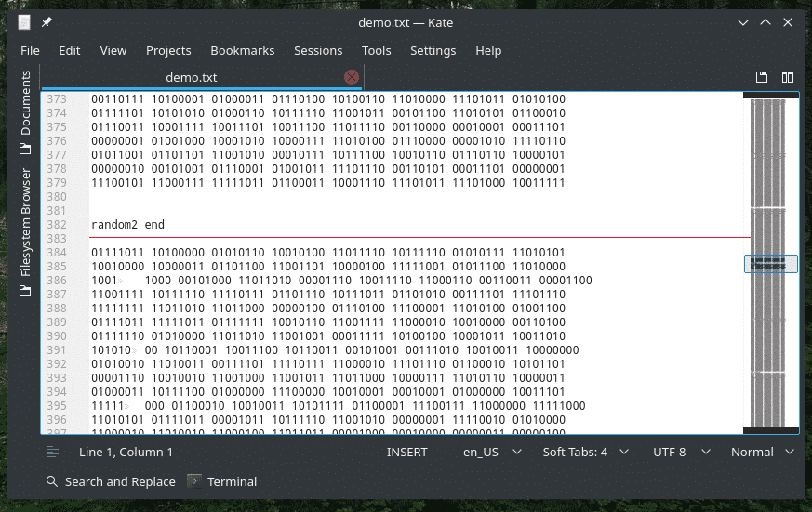Show the Terminal panel
The image size is (812, 512).
click(x=222, y=481)
